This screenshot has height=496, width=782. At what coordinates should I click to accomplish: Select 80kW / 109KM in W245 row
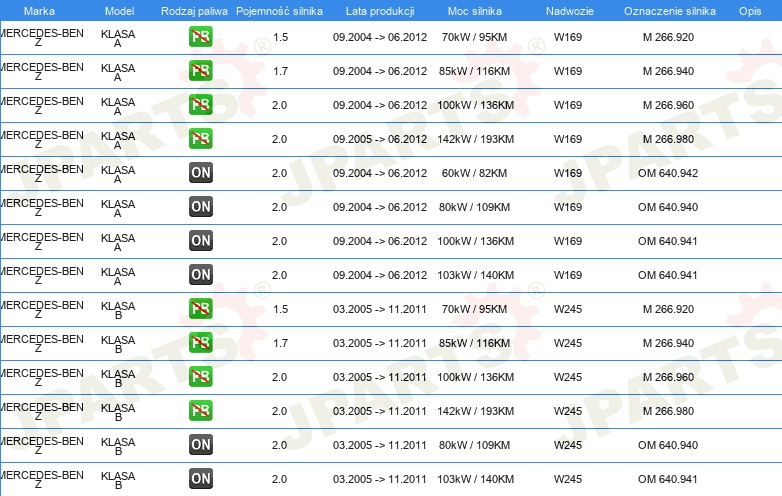474,445
